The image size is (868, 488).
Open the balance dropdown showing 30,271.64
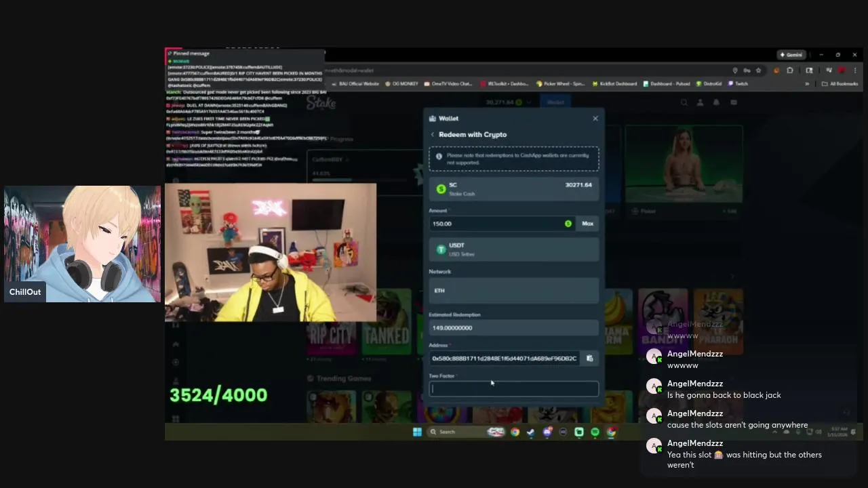click(509, 102)
